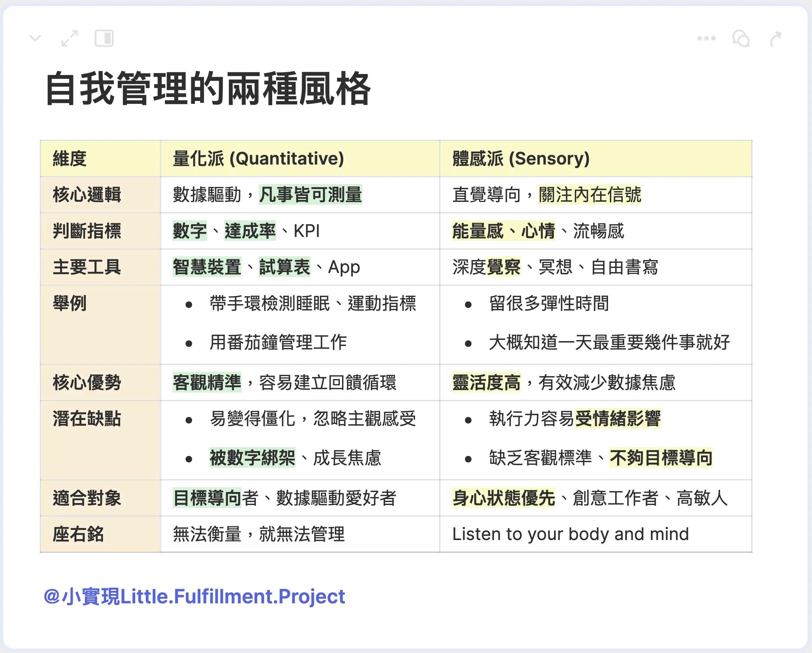Click the 維度 header cell
Screen dimensions: 812x653
click(x=70, y=158)
